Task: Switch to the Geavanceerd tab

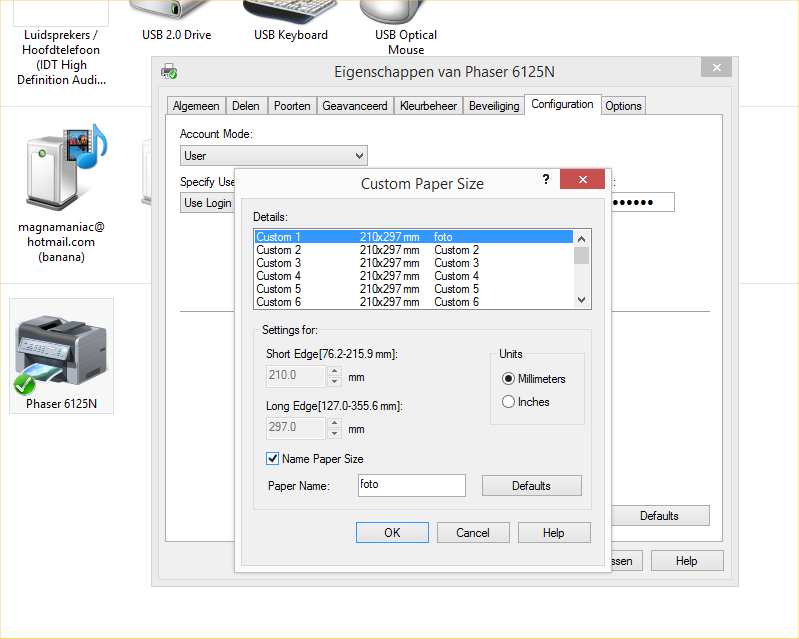Action: coord(355,106)
